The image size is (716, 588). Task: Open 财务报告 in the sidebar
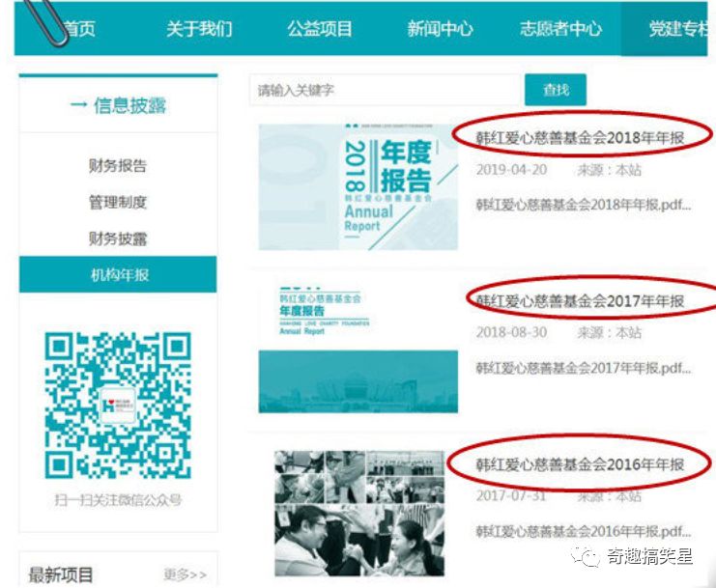118,166
